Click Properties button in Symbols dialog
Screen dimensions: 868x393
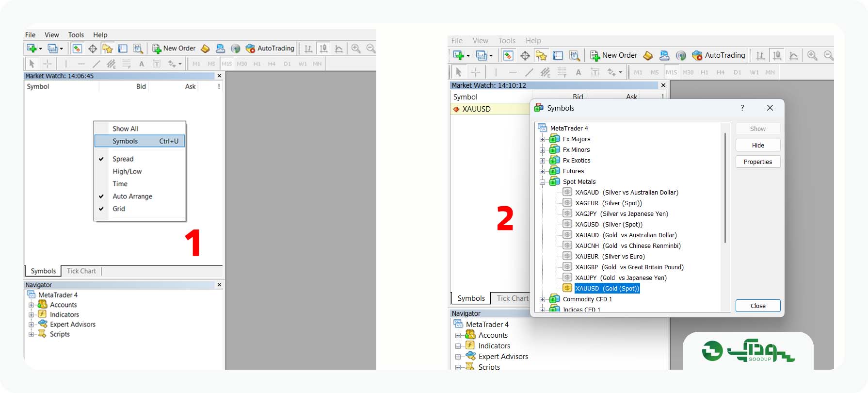(758, 162)
